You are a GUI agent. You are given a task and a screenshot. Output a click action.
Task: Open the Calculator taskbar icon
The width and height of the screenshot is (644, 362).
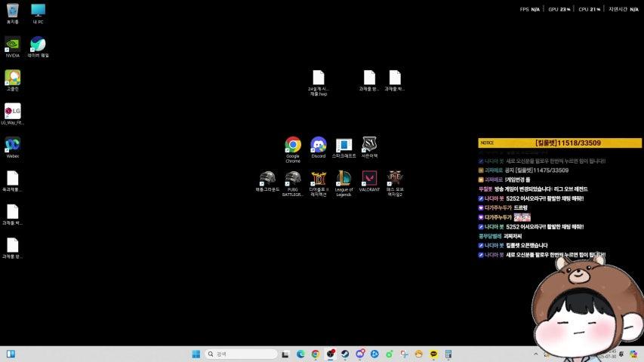click(448, 354)
